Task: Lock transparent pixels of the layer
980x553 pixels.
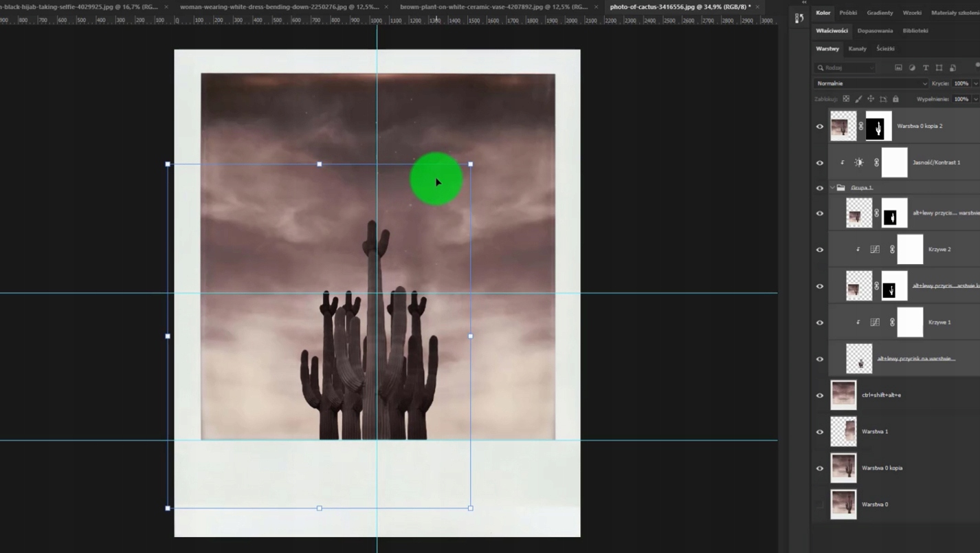Action: tap(846, 99)
